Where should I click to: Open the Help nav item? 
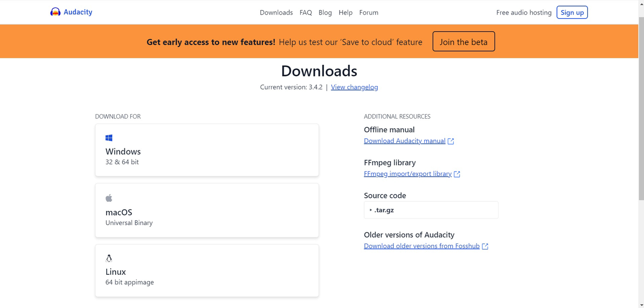coord(346,13)
